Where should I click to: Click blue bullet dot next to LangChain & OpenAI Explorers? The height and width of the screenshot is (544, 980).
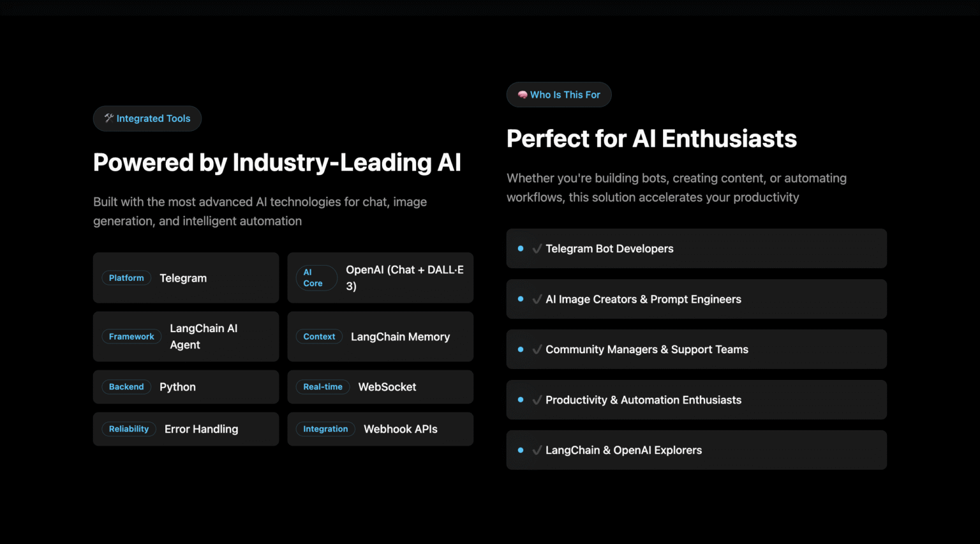tap(521, 450)
